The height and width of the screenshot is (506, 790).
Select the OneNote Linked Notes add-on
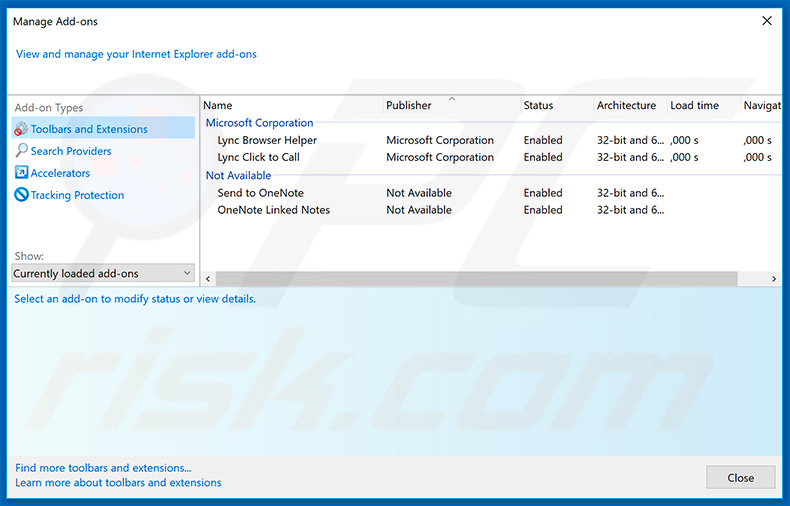tap(274, 210)
